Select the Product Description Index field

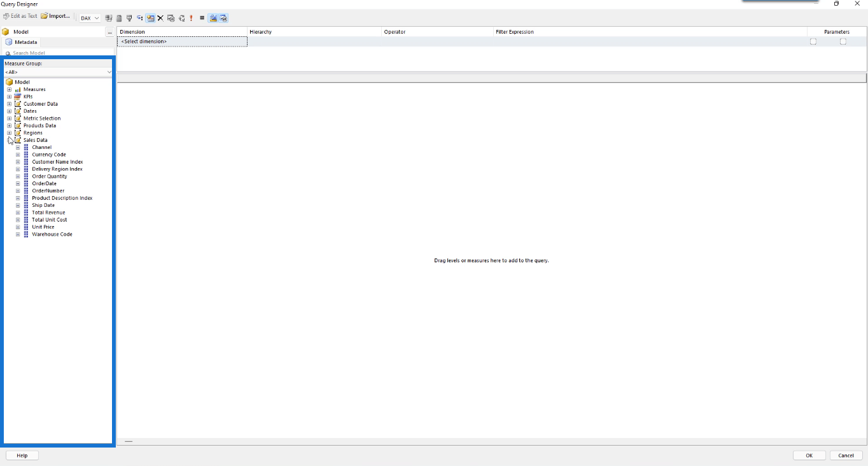62,198
